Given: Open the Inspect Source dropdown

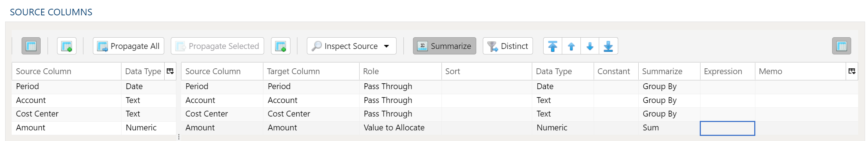Looking at the screenshot, I should pos(352,46).
